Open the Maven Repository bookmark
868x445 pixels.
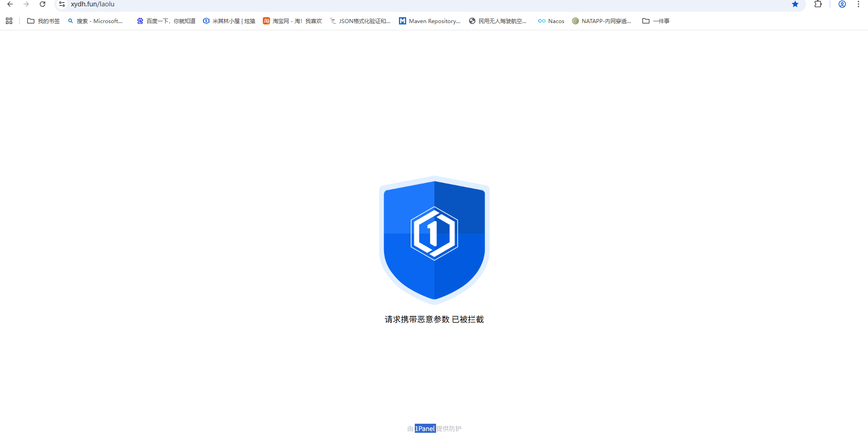429,21
